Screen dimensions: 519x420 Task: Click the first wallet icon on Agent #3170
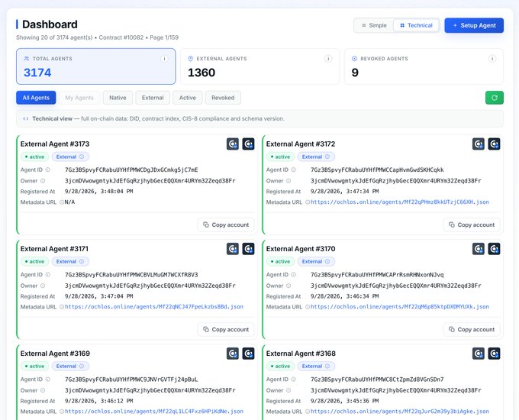click(479, 249)
